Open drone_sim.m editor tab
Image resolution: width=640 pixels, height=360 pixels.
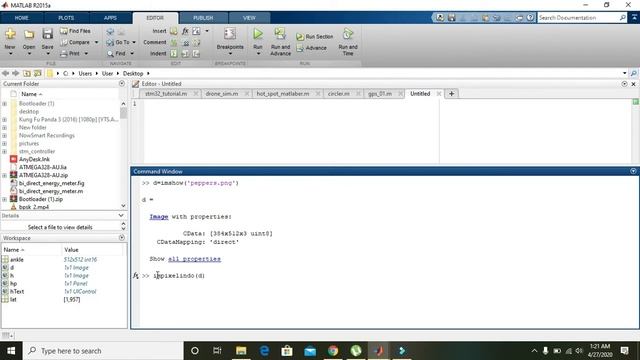click(222, 94)
